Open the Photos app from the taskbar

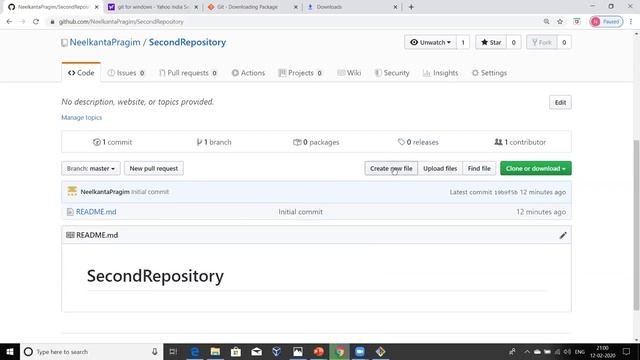(x=298, y=351)
